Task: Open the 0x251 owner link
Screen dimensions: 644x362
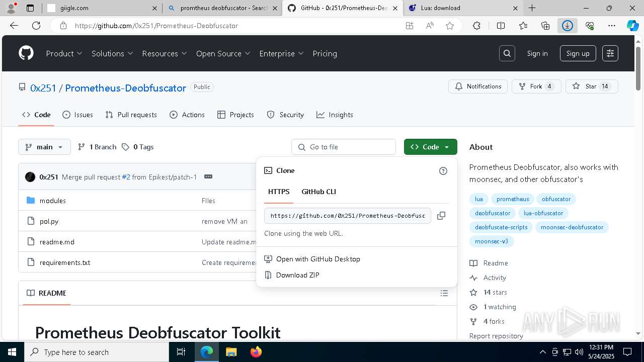Action: [x=43, y=88]
